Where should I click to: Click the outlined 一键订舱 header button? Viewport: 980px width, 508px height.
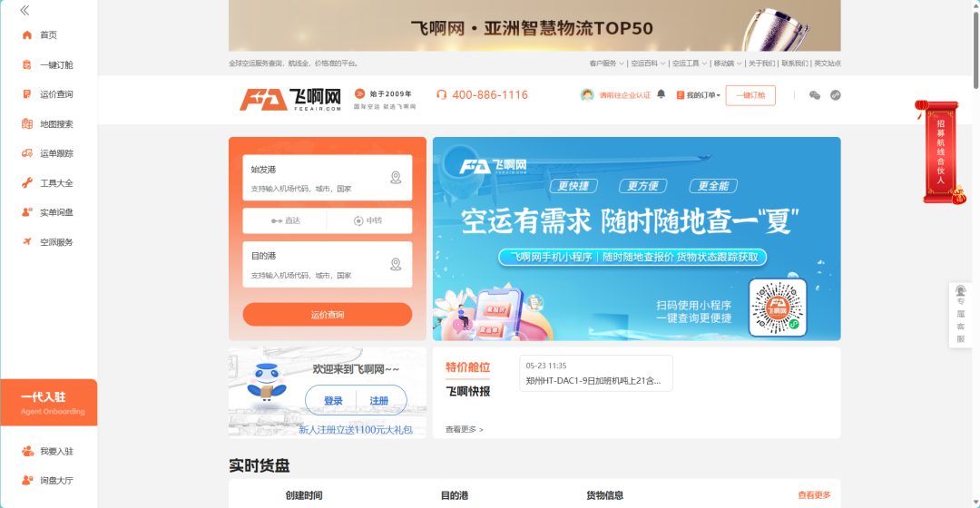coord(750,95)
